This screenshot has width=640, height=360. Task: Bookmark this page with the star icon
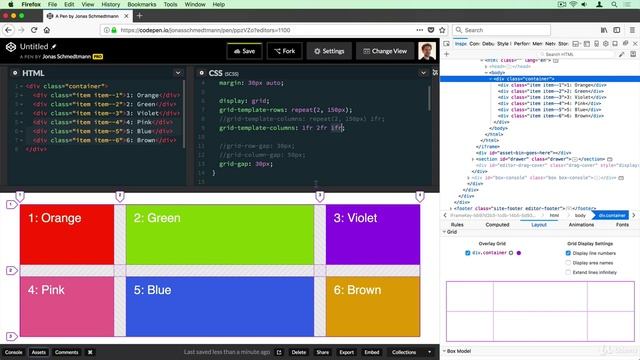click(442, 30)
